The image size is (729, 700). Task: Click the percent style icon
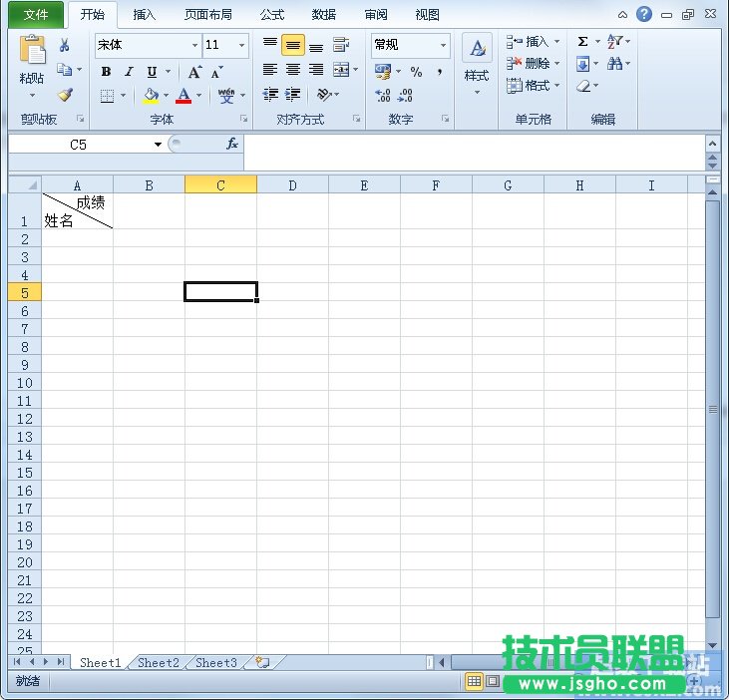(416, 72)
